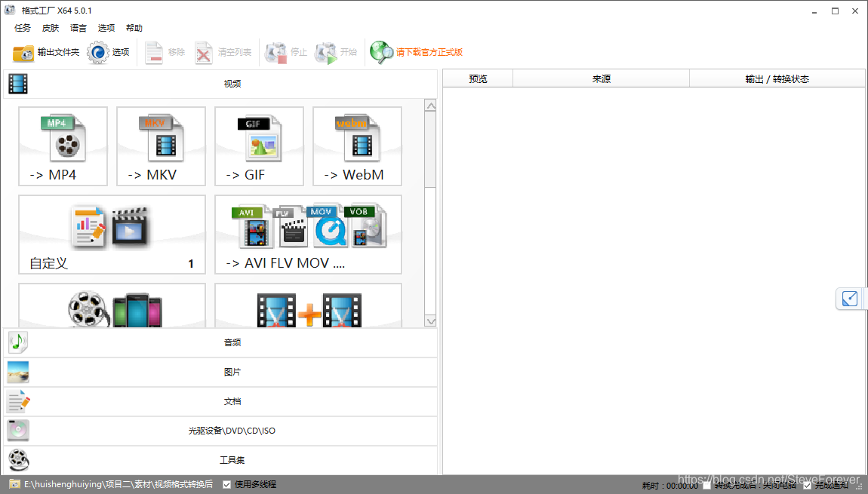Screen dimensions: 868x494
Task: Click the 自定义 custom profile tile
Action: 112,234
